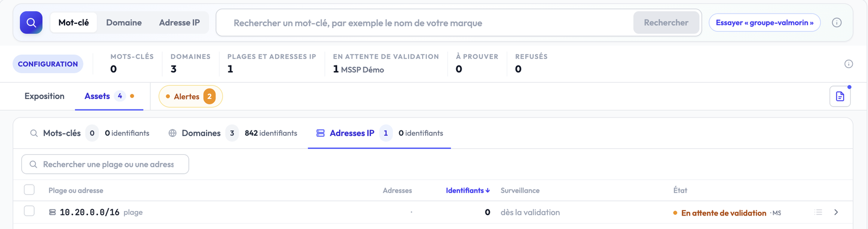The height and width of the screenshot is (229, 868).
Task: Click the MOTS-CLÉS 0 stat
Action: (x=132, y=63)
